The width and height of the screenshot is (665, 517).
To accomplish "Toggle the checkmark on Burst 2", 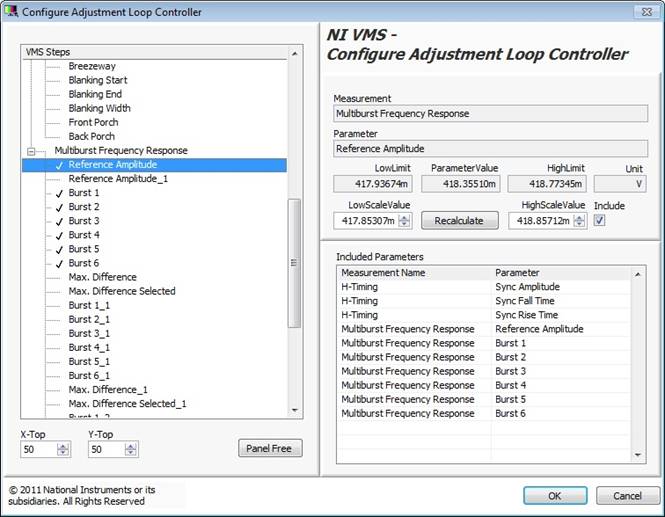I will pyautogui.click(x=59, y=207).
